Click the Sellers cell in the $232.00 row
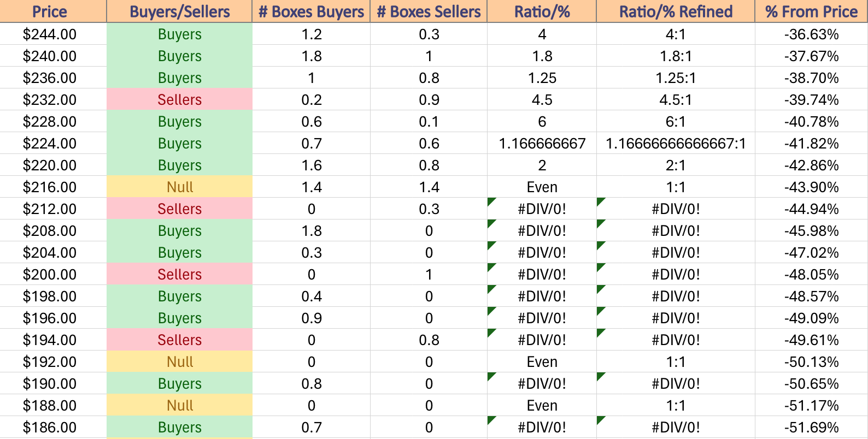868x439 pixels. coord(180,99)
